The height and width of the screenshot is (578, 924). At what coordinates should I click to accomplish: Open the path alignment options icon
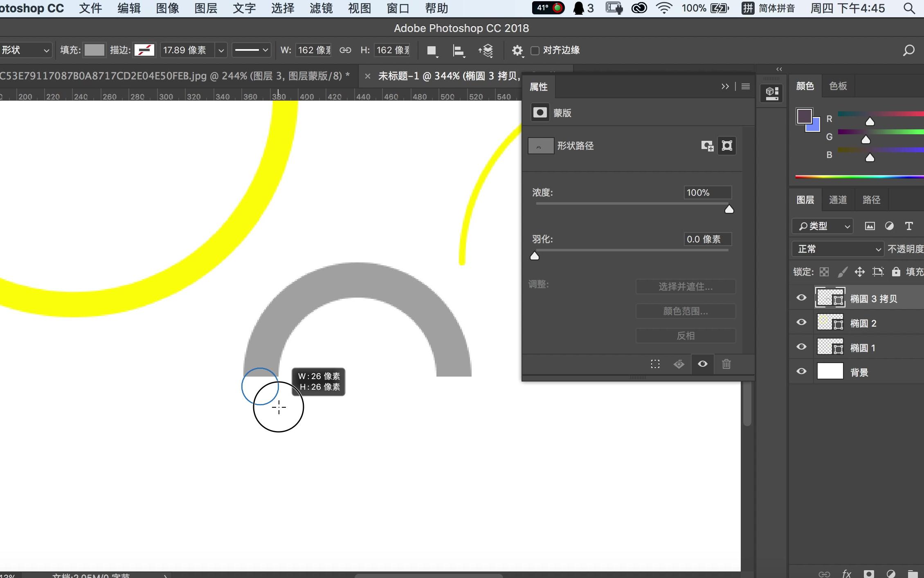pos(459,50)
